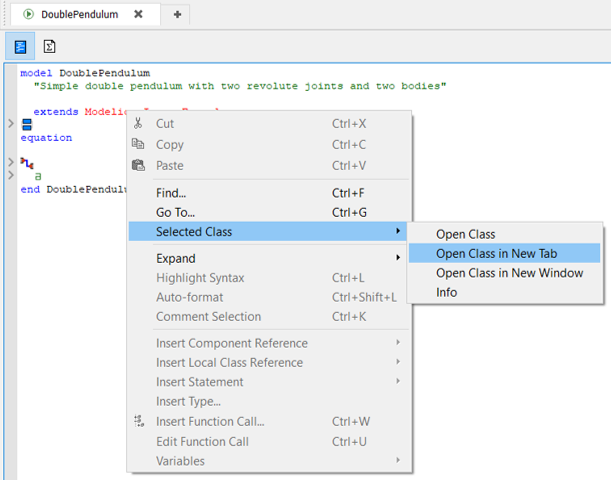Click the DoublePendulum tab simulation icon
The height and width of the screenshot is (480, 611).
28,14
